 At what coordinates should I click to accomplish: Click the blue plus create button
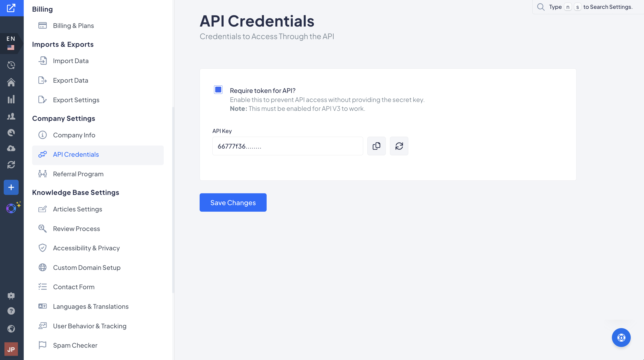(11, 187)
